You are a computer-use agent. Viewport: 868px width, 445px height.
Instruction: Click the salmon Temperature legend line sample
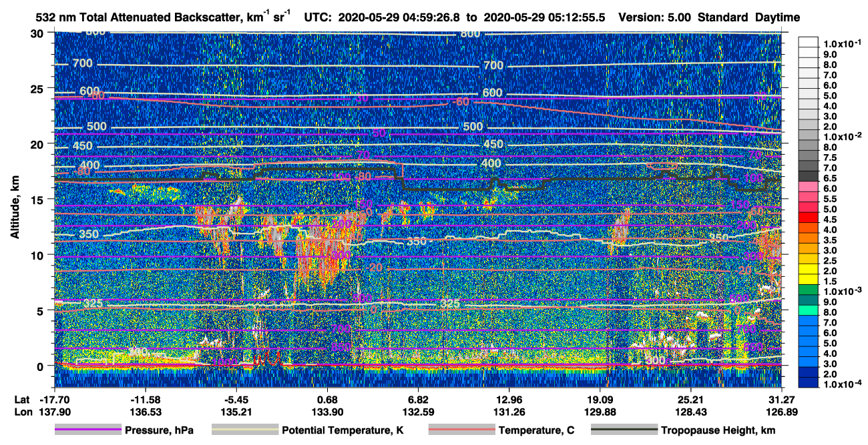tap(461, 430)
